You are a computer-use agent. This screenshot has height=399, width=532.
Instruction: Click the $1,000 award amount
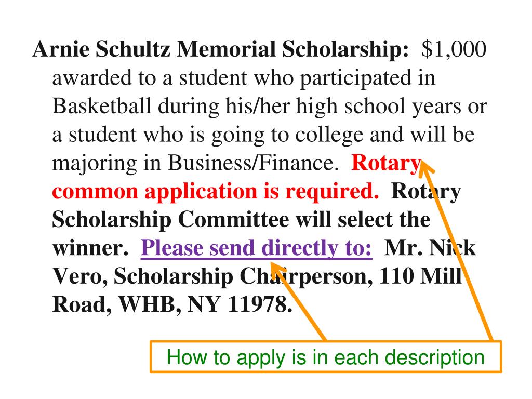[454, 49]
